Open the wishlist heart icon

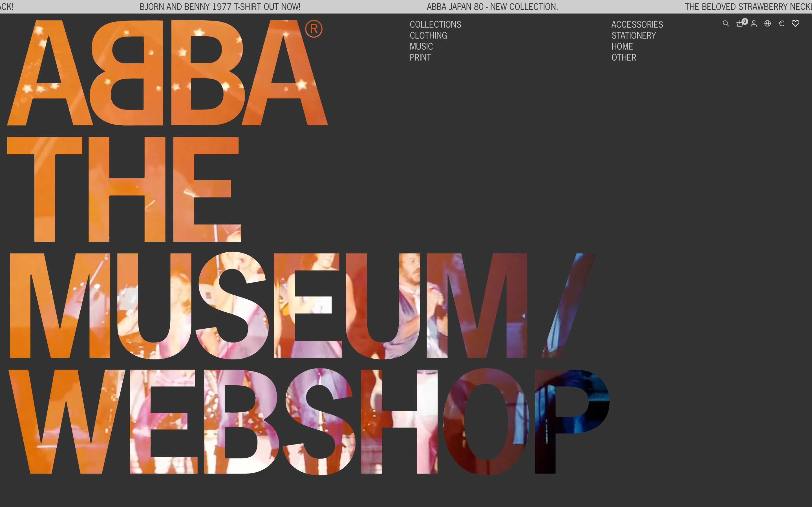pos(795,23)
